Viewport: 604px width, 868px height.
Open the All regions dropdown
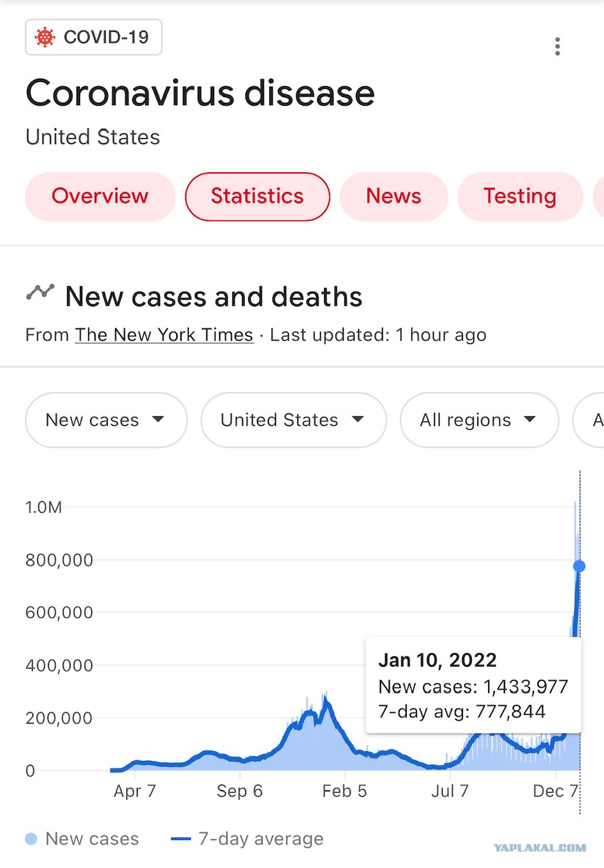pos(479,420)
